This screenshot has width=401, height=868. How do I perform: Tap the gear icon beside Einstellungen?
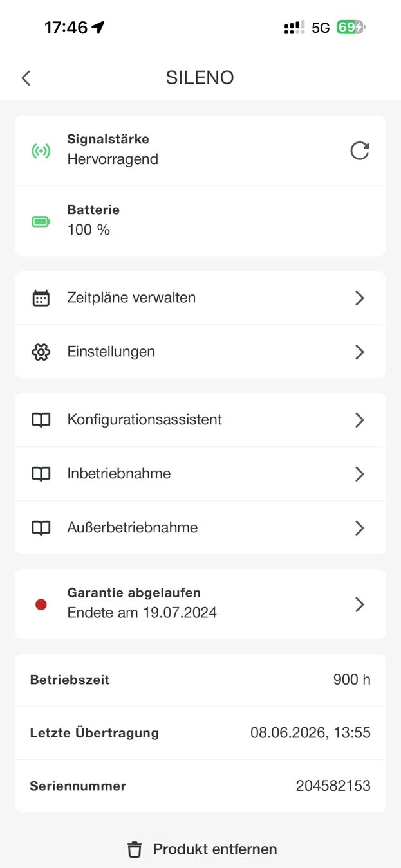(x=41, y=352)
